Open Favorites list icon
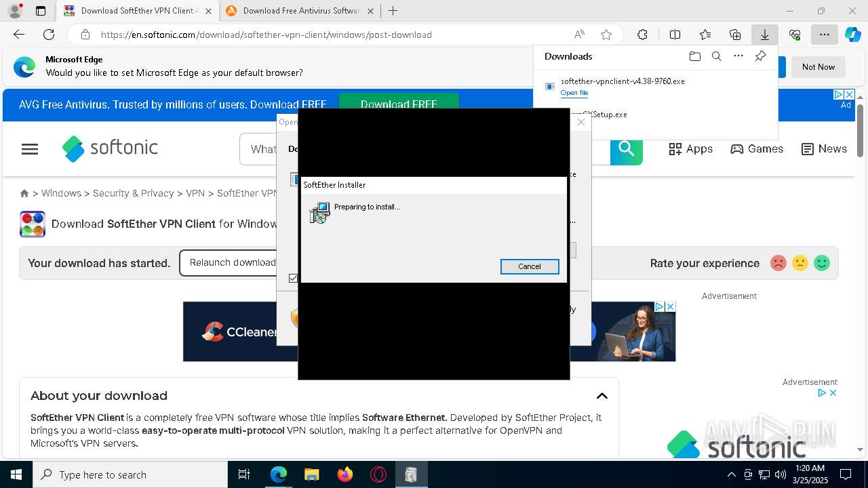This screenshot has height=488, width=868. pyautogui.click(x=705, y=35)
